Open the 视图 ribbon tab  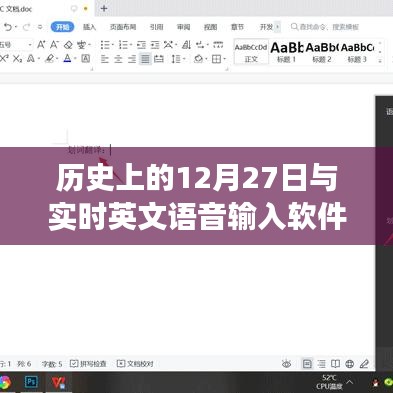click(210, 27)
